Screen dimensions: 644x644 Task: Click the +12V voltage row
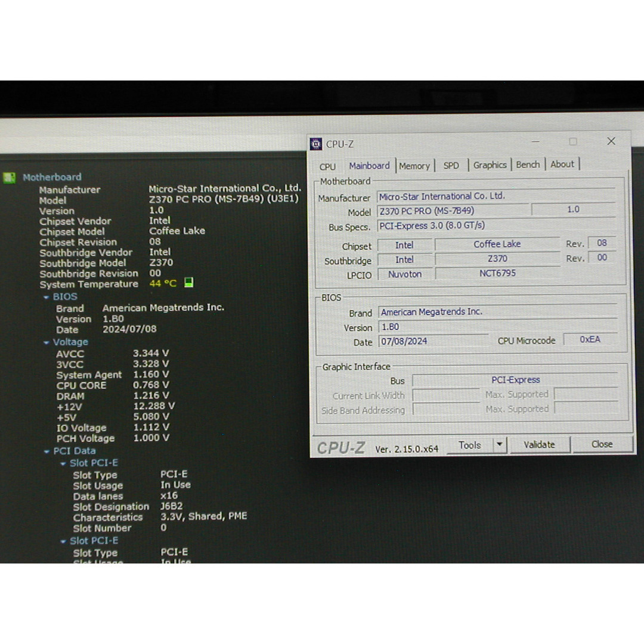(x=116, y=407)
